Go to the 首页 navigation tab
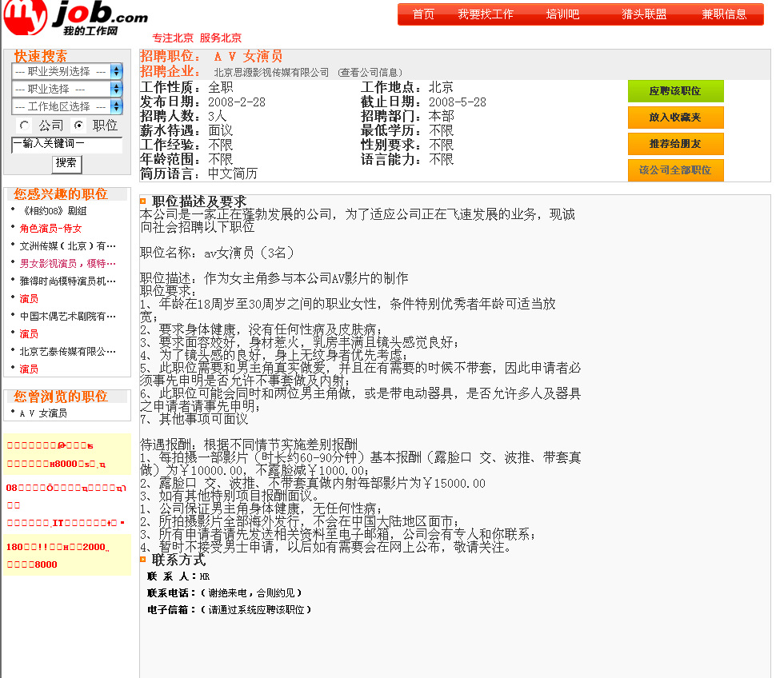 [423, 14]
